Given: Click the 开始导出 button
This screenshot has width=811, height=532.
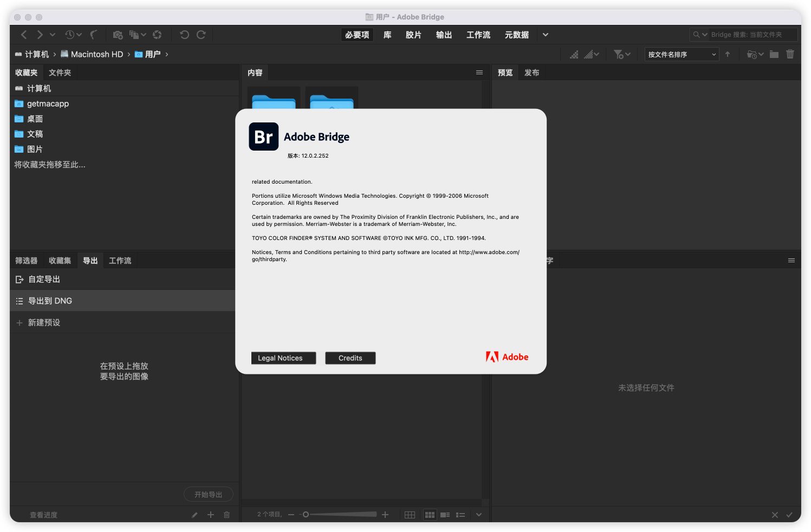Looking at the screenshot, I should coord(209,495).
